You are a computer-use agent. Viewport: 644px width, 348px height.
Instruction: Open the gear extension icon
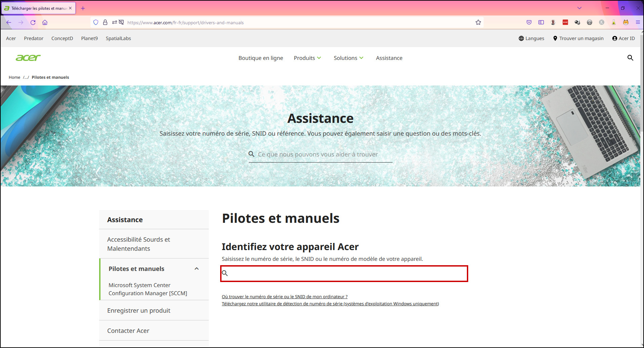pos(590,23)
